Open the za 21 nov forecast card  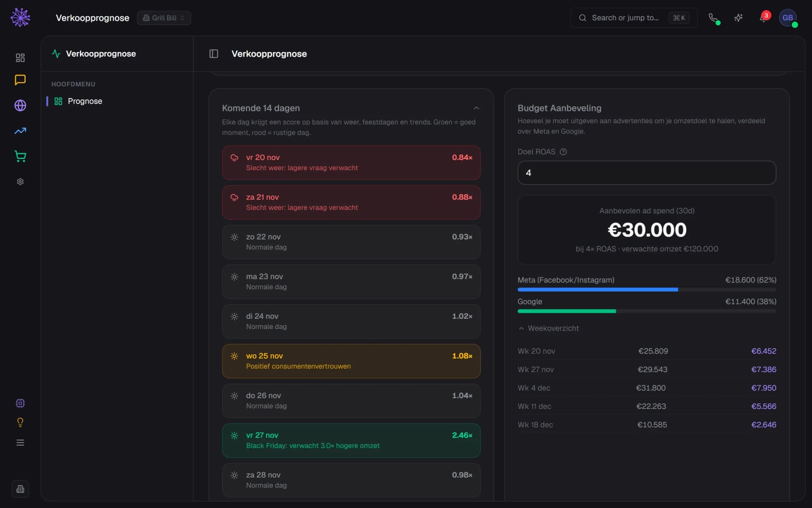pos(351,202)
